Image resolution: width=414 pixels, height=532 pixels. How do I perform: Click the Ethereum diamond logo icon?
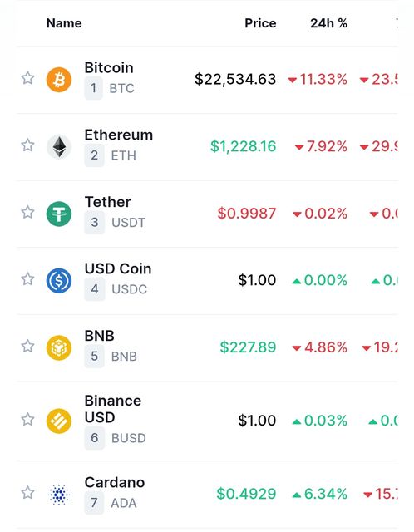click(59, 147)
